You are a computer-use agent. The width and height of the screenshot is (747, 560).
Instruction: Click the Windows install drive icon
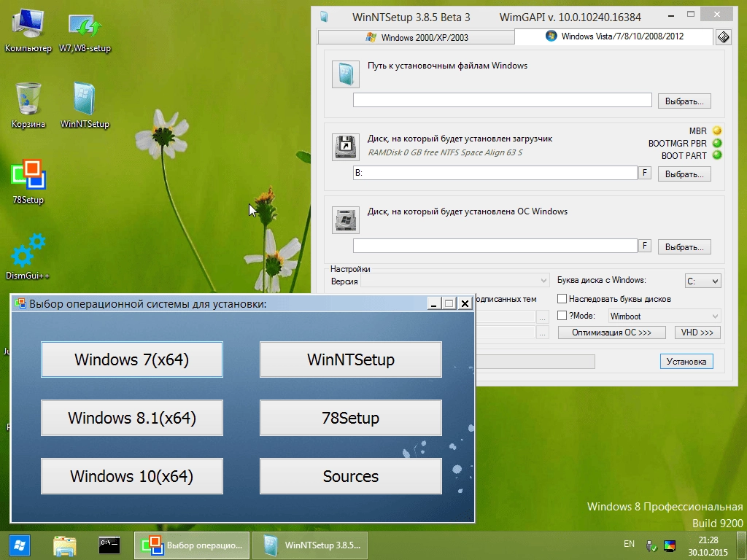click(x=345, y=220)
